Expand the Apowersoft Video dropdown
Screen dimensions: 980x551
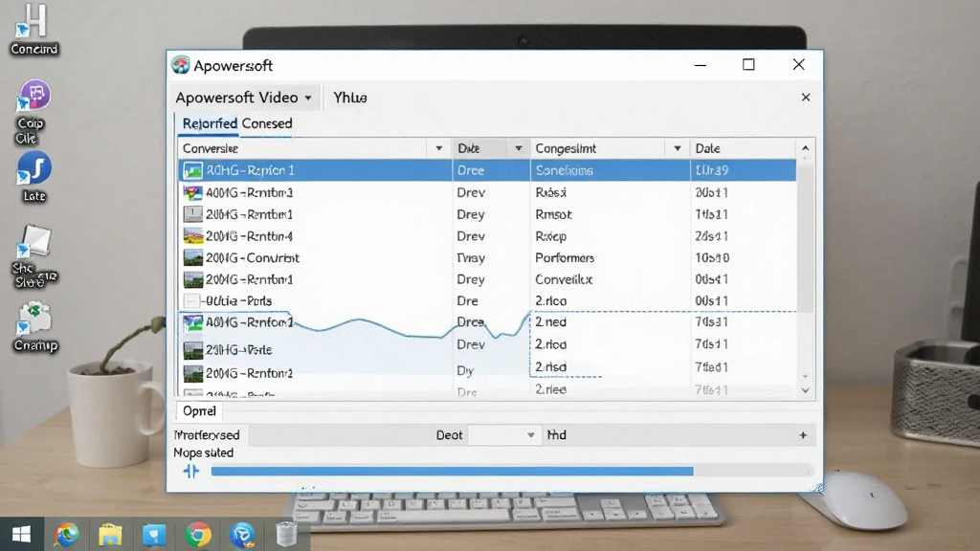click(x=308, y=99)
